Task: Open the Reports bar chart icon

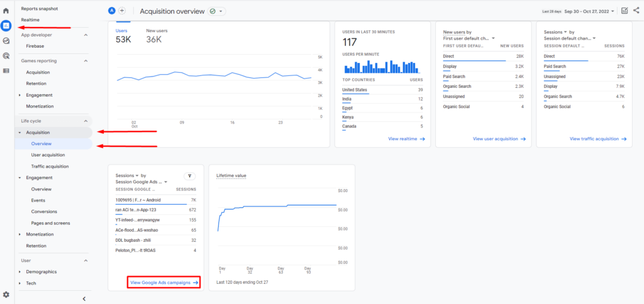Action: pyautogui.click(x=6, y=25)
